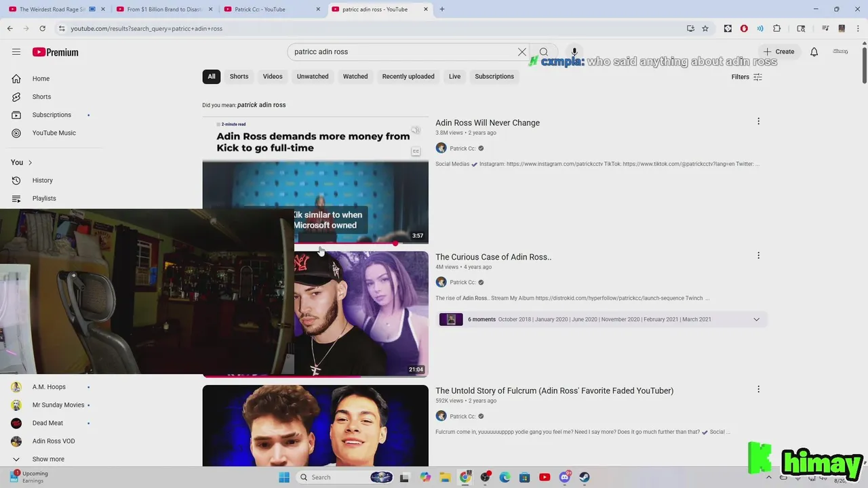Open Adin Ross VOD channel subscription

coord(54,441)
